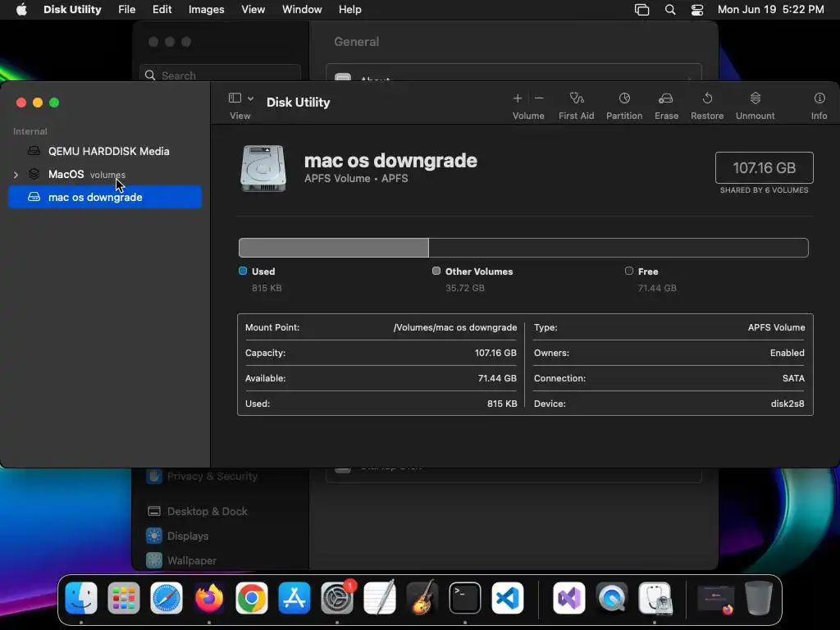
Task: Click the Search field in System Settings
Action: pyautogui.click(x=220, y=75)
